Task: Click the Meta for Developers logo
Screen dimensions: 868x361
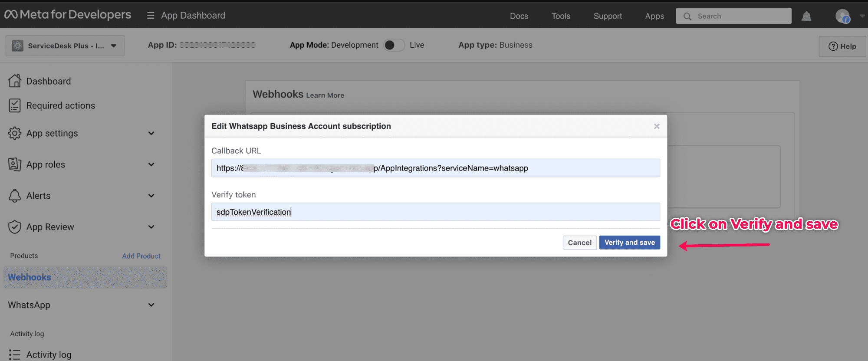Action: (68, 15)
